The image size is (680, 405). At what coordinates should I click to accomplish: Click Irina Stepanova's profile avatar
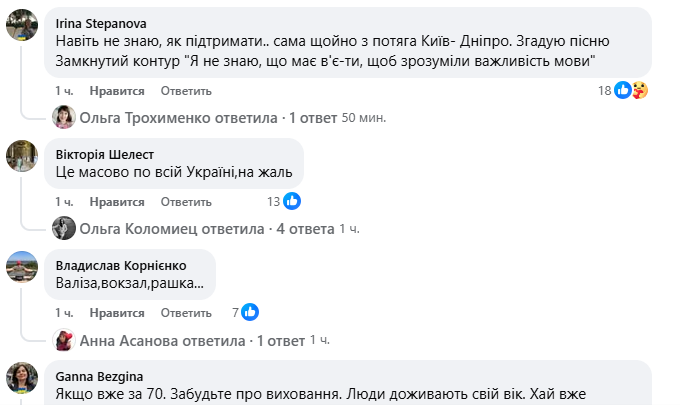23,25
